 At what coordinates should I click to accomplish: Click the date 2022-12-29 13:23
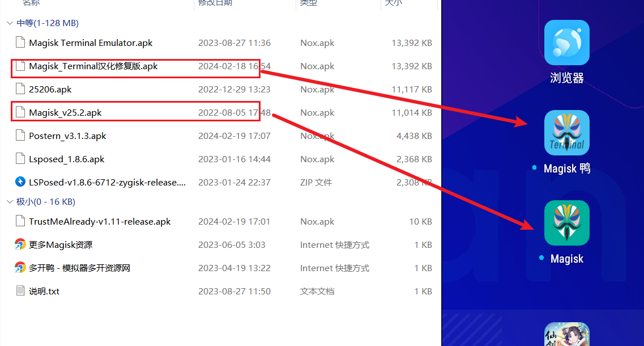[x=234, y=89]
